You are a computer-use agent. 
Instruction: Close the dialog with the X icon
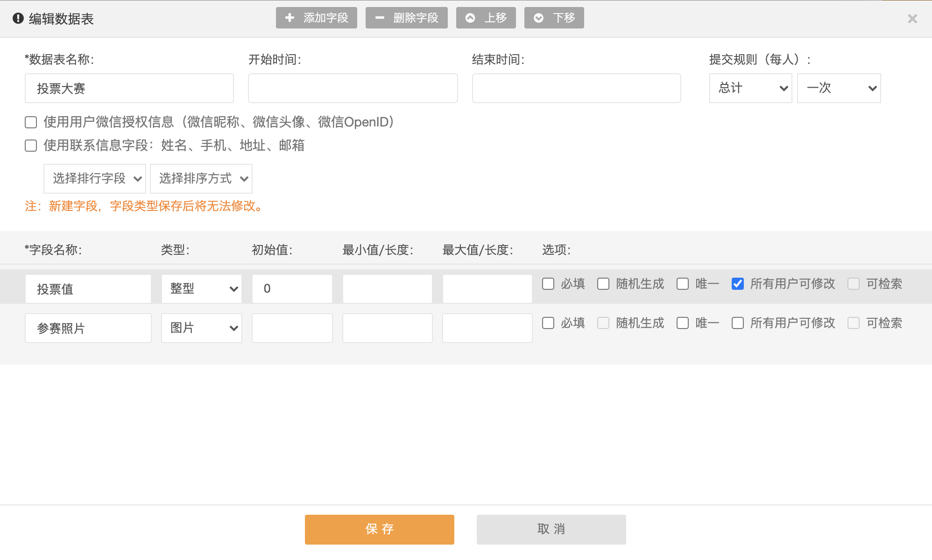click(x=912, y=19)
